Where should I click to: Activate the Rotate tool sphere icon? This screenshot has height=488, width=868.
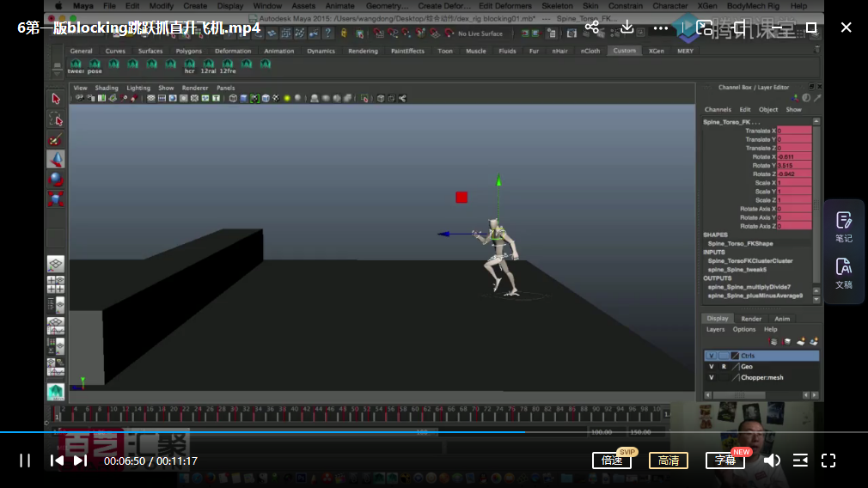[55, 180]
